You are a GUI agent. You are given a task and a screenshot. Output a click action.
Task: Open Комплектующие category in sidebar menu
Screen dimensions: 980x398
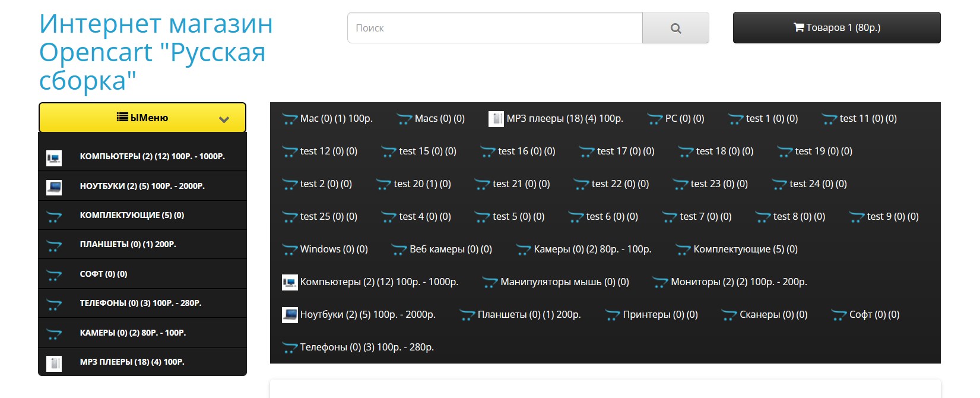pyautogui.click(x=132, y=215)
